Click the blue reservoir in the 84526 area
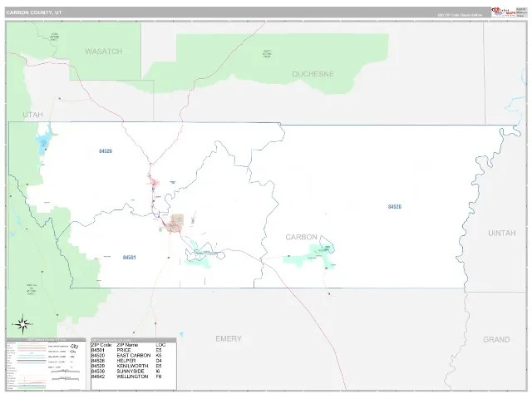The height and width of the screenshot is (399, 532). point(44,142)
